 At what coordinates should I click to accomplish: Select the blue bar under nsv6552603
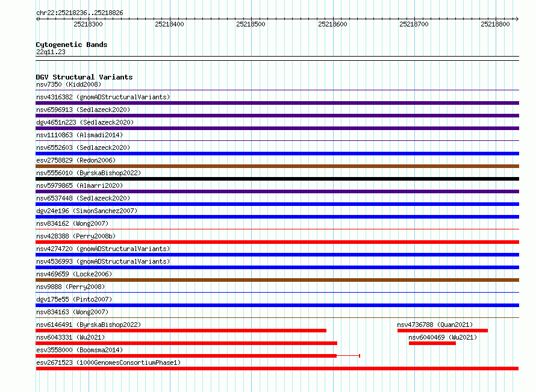coord(277,154)
